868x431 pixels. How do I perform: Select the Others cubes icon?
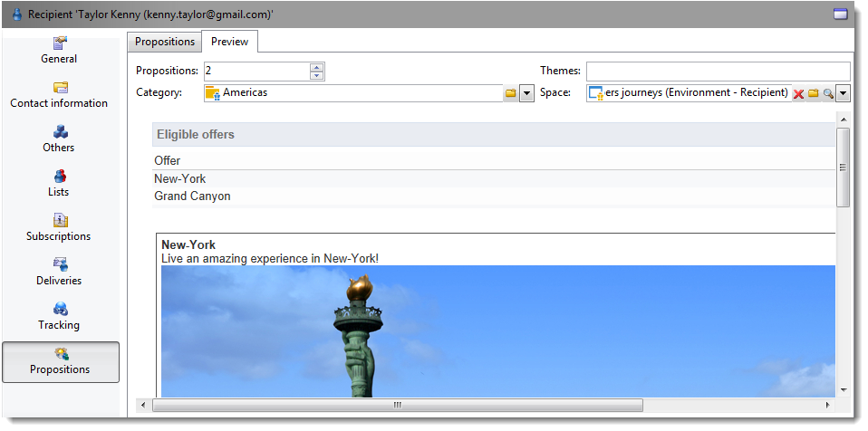click(x=61, y=131)
